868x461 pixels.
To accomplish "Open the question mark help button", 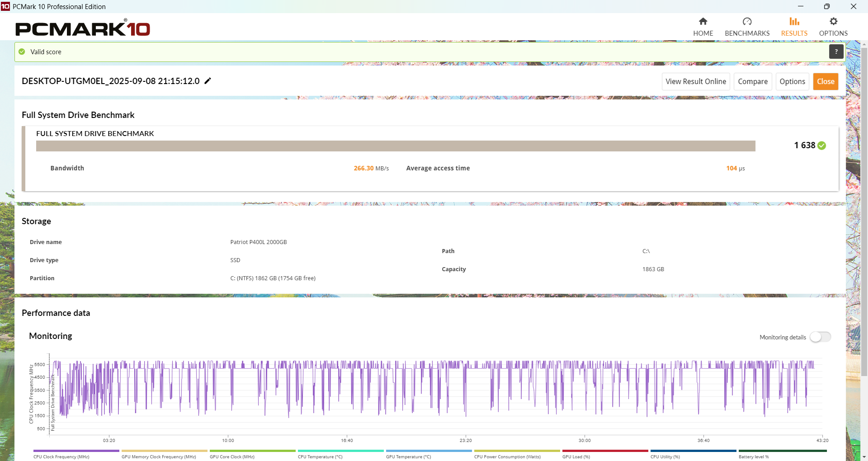I will tap(836, 52).
